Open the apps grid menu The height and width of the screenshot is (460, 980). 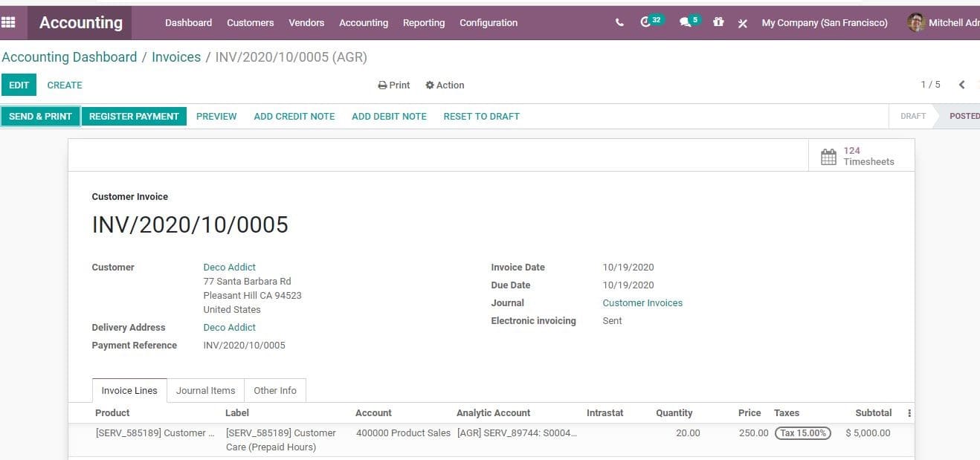tap(10, 22)
